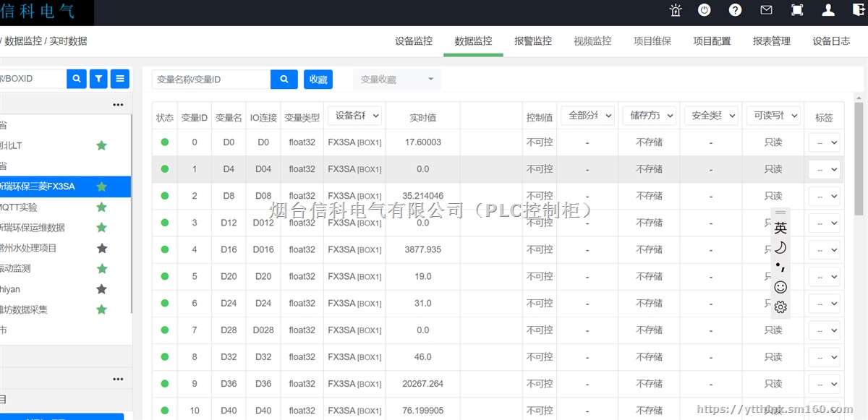This screenshot has width=868, height=420.
Task: Open the 变量收藏 dropdown
Action: click(397, 80)
